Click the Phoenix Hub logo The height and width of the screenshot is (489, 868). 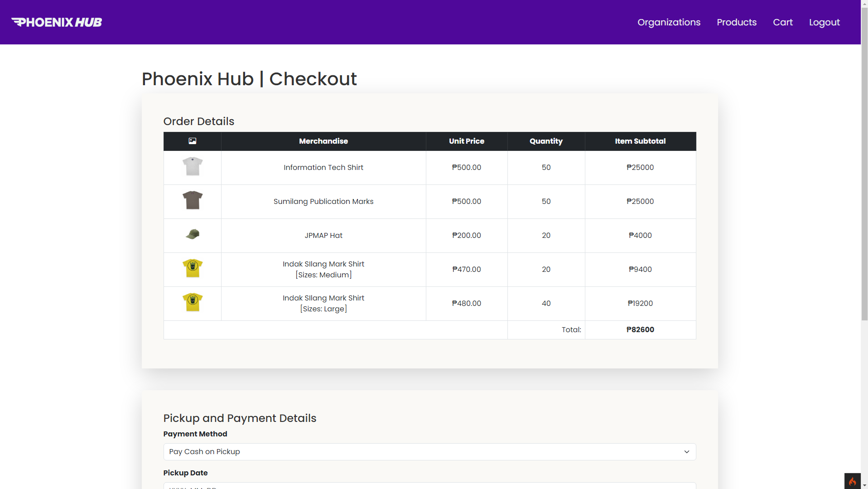pos(57,22)
